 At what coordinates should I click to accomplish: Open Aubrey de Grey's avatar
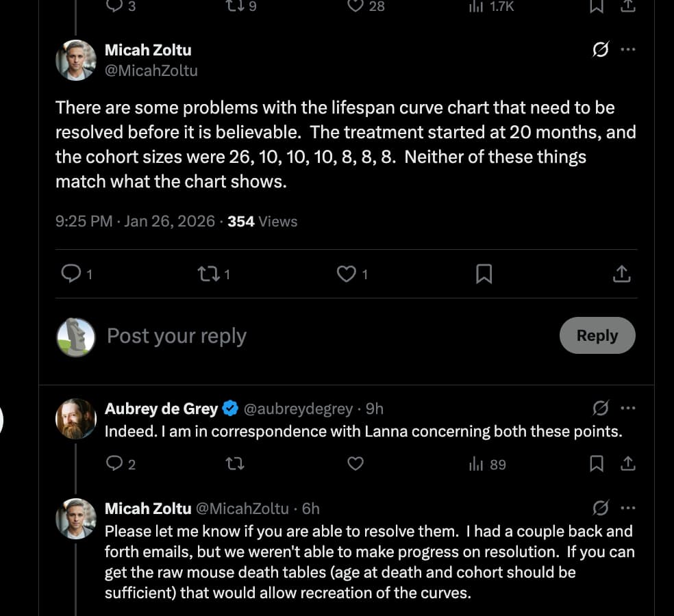coord(75,419)
